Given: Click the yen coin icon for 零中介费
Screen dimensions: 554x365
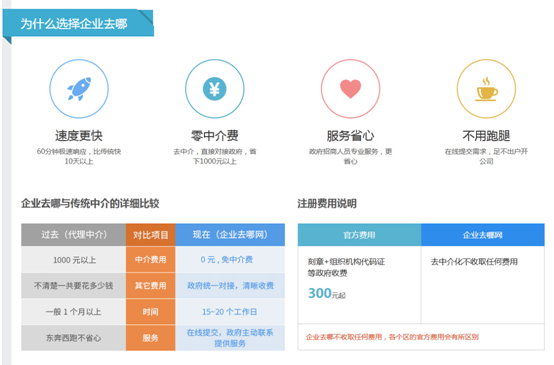Looking at the screenshot, I should (x=214, y=89).
